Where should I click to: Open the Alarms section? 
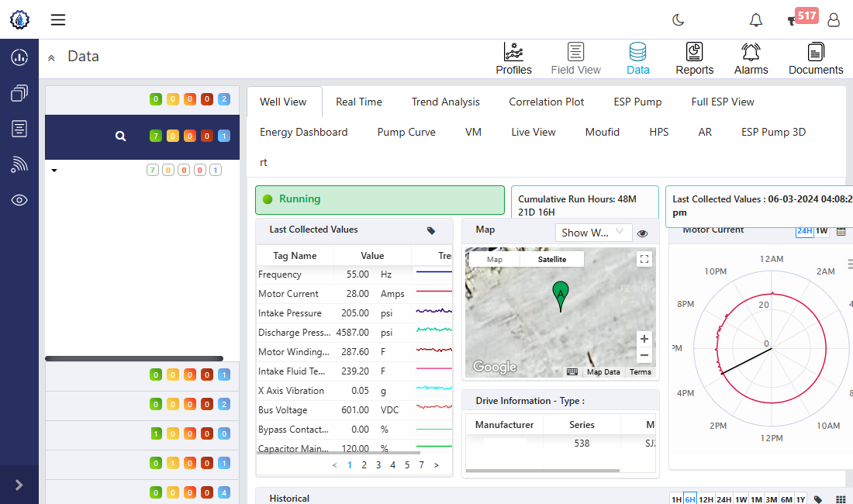[x=751, y=59]
